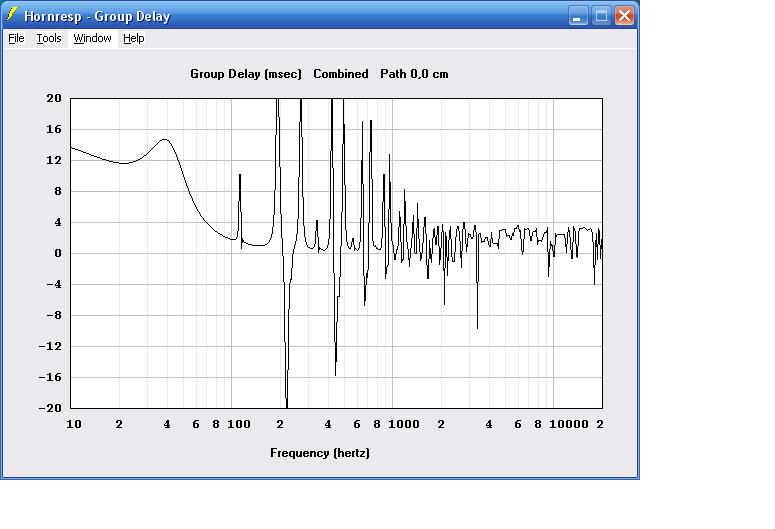Click the Hornresp lightning icon in title bar
Screen dimensions: 775x529
tap(12, 15)
